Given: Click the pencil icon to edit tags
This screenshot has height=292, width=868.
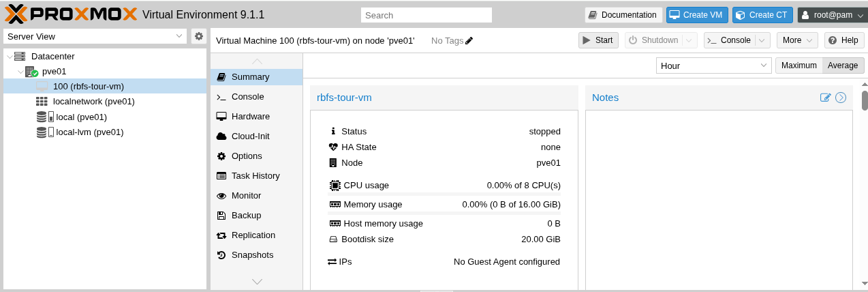Looking at the screenshot, I should click(x=469, y=41).
